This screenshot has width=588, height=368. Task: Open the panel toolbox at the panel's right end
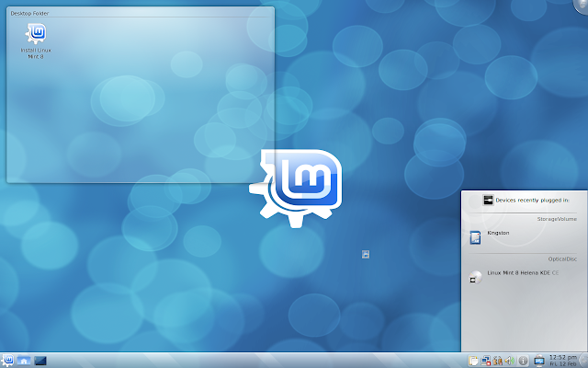[x=584, y=361]
